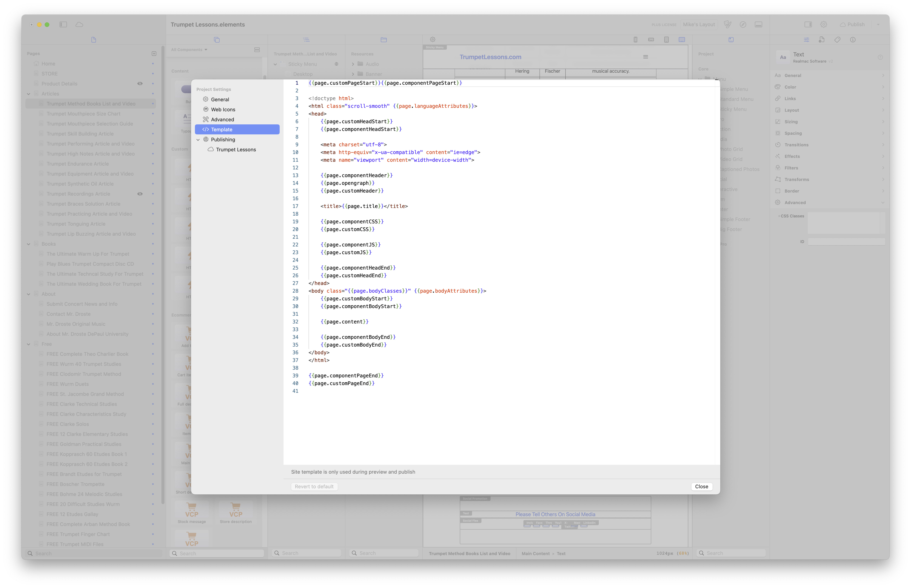Click the Pages search field
Image resolution: width=911 pixels, height=588 pixels.
pos(94,553)
